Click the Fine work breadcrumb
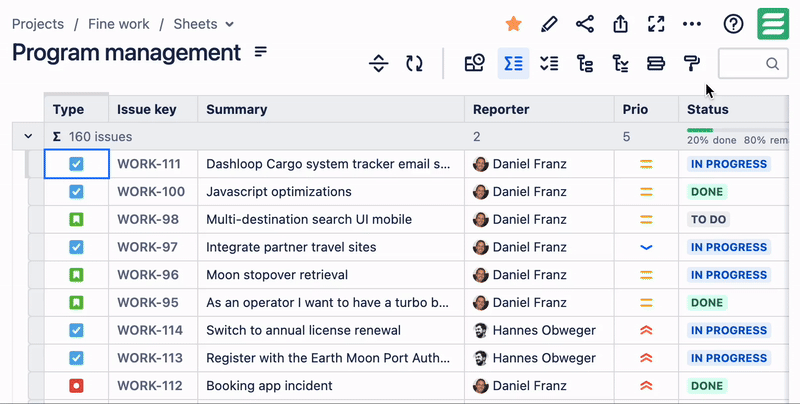The image size is (800, 404). 117,24
